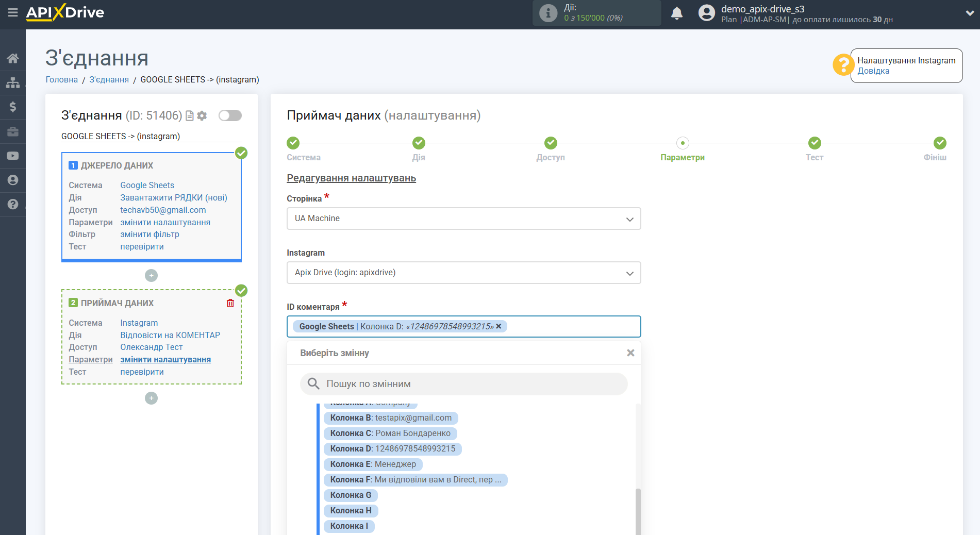Click Олександр Тест access link

[x=152, y=347]
